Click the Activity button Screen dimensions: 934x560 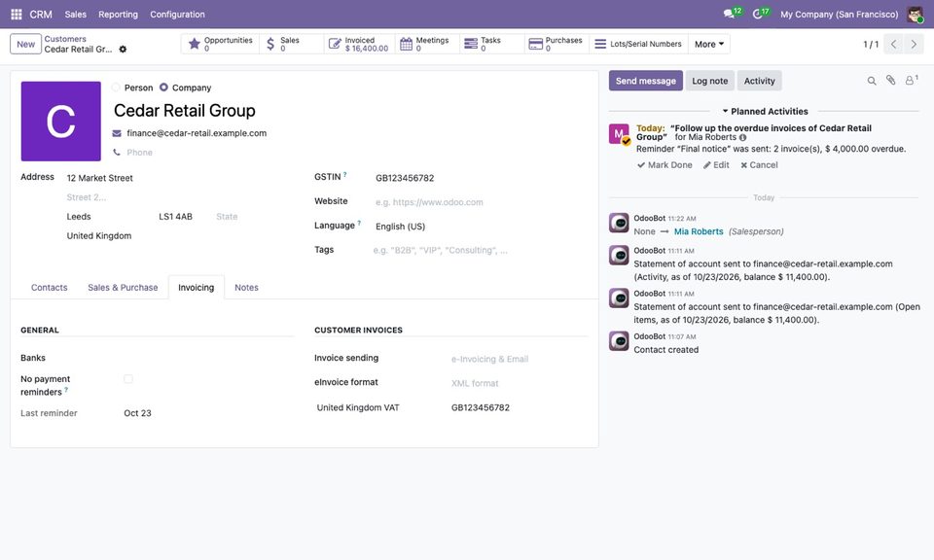759,81
